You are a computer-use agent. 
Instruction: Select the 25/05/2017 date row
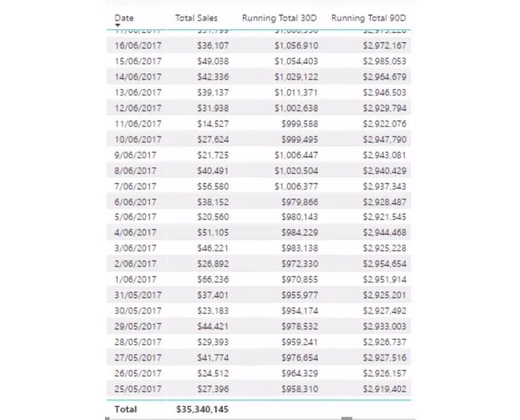coord(259,389)
